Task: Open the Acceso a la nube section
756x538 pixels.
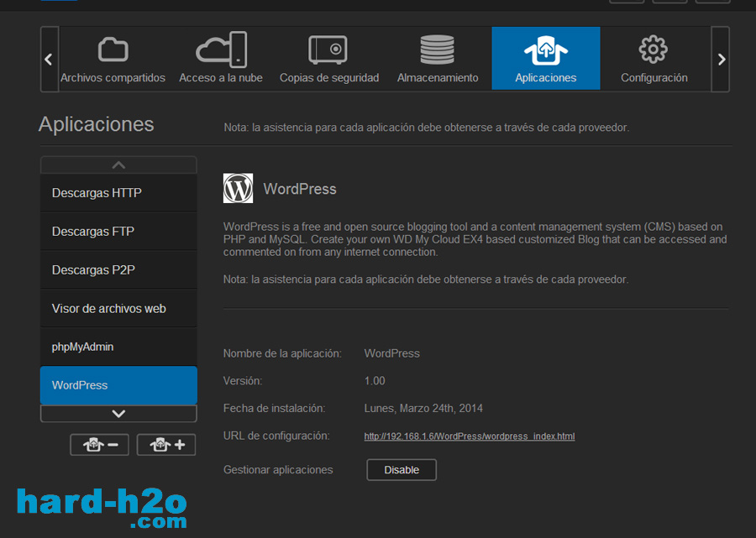Action: tap(221, 59)
